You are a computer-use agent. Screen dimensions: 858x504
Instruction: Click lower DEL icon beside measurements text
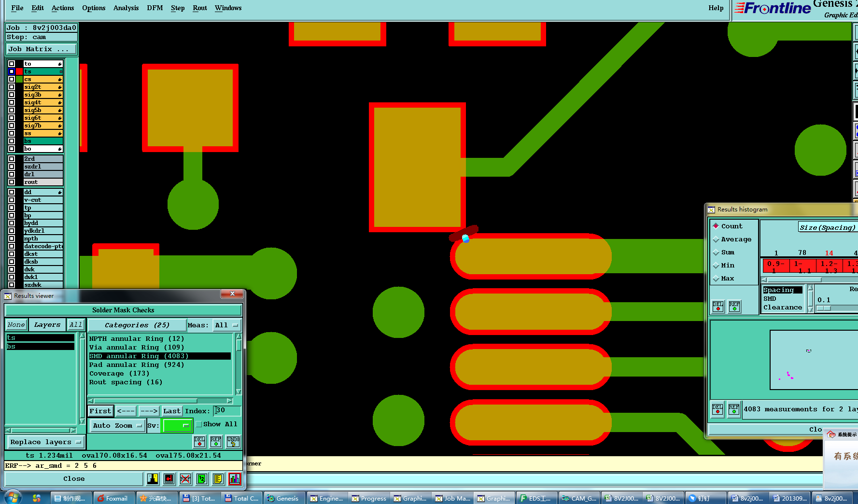717,409
